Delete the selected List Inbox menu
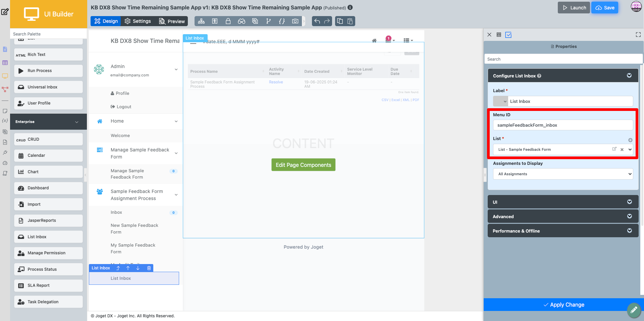 pyautogui.click(x=149, y=268)
